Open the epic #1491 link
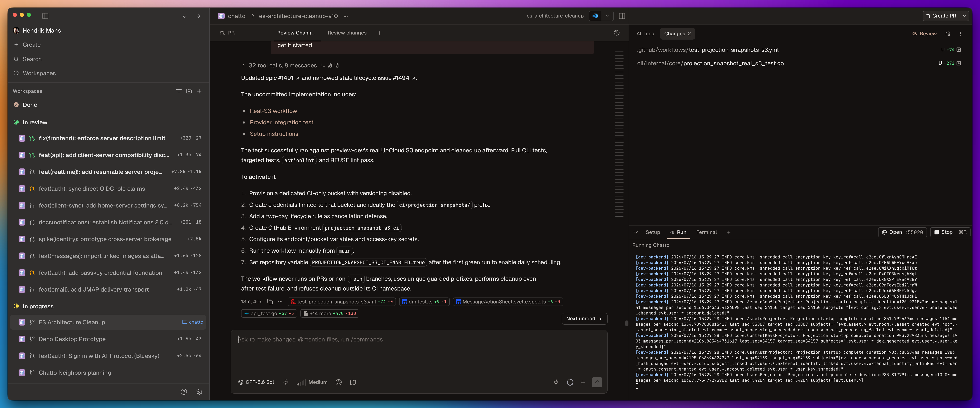This screenshot has height=408, width=980. tap(283, 78)
